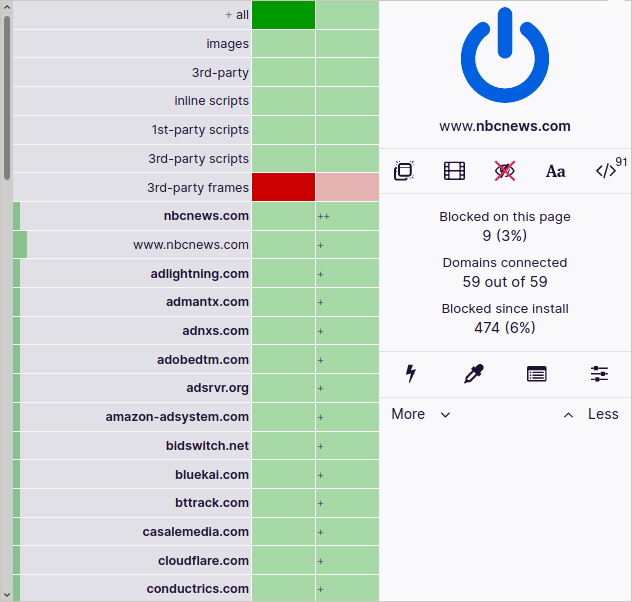Click local '+' cell of www.nbcnews.com
632x602 pixels.
(347, 245)
